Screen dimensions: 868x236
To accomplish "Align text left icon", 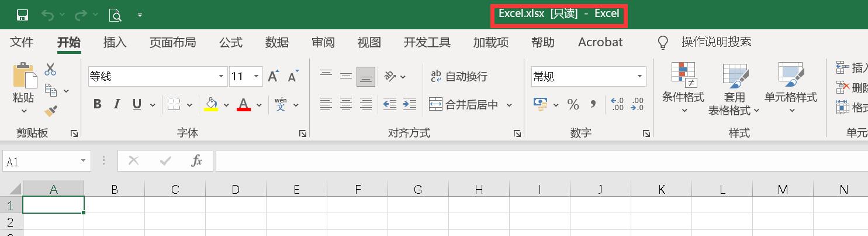I will pos(326,104).
